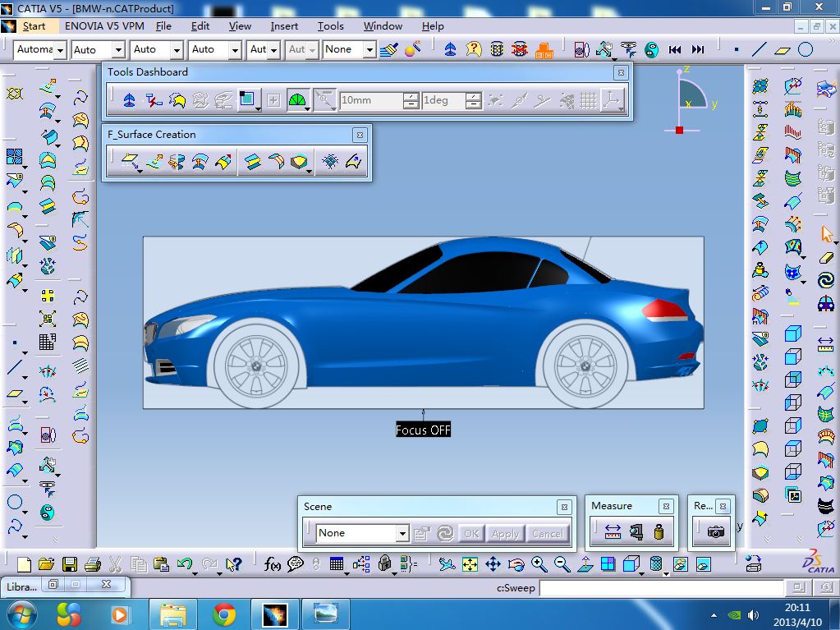Image resolution: width=840 pixels, height=630 pixels.
Task: Click the OK button in the Scene toolbar
Action: (x=471, y=534)
